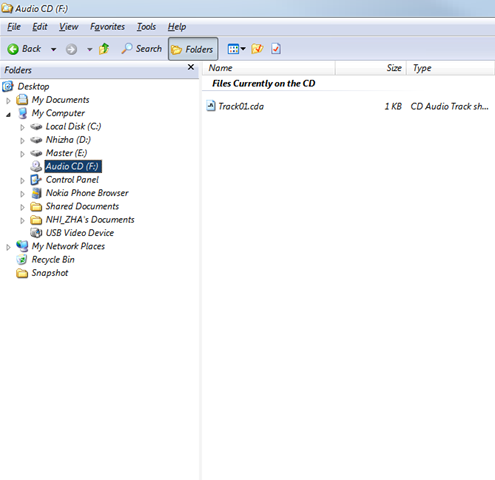Click the yellow folder sync toolbar icon

coord(257,49)
